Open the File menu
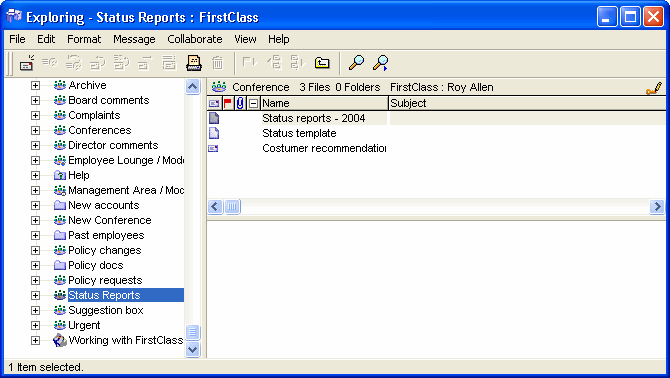 tap(17, 39)
